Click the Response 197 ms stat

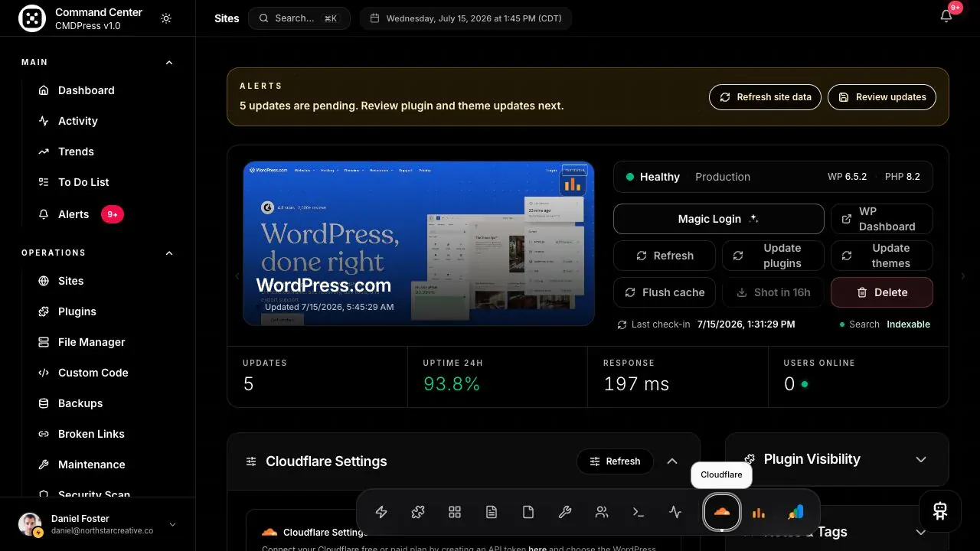tap(678, 377)
